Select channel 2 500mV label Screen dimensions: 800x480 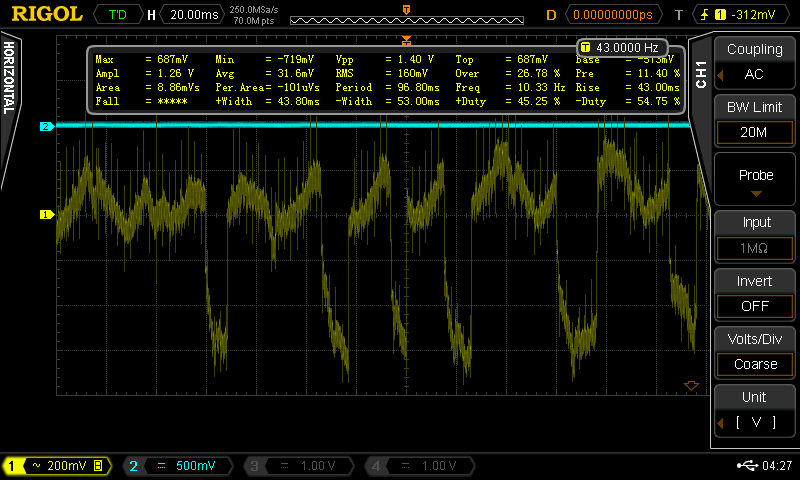click(x=178, y=466)
